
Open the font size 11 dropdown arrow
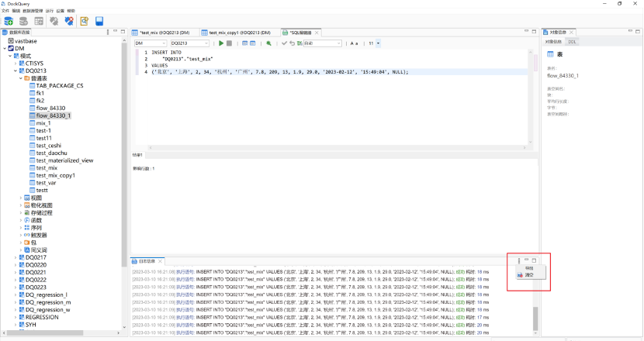(379, 43)
